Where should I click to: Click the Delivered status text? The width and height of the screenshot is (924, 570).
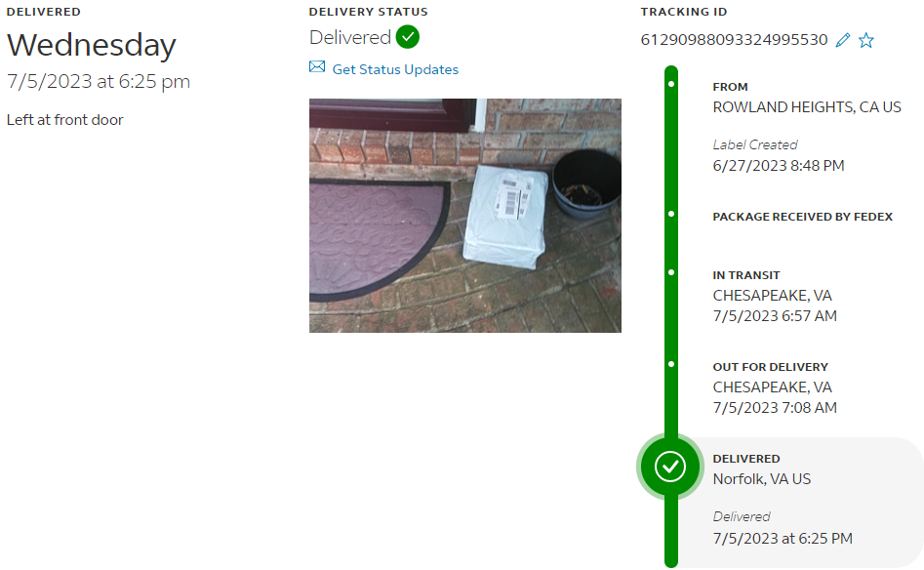pos(350,37)
